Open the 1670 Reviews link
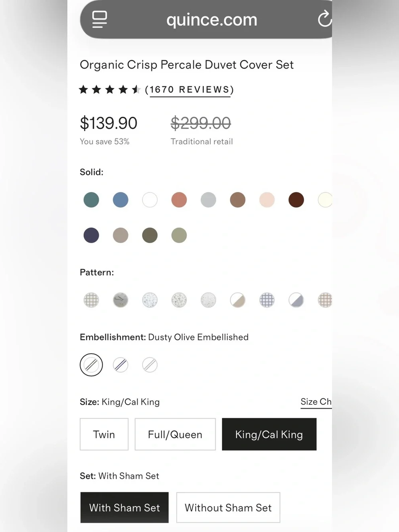 tap(190, 90)
